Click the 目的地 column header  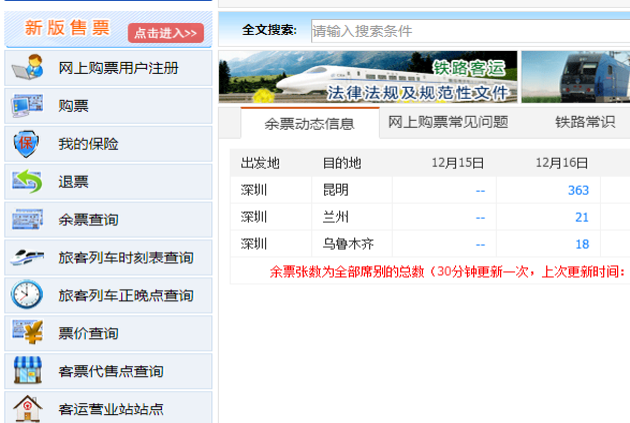342,163
